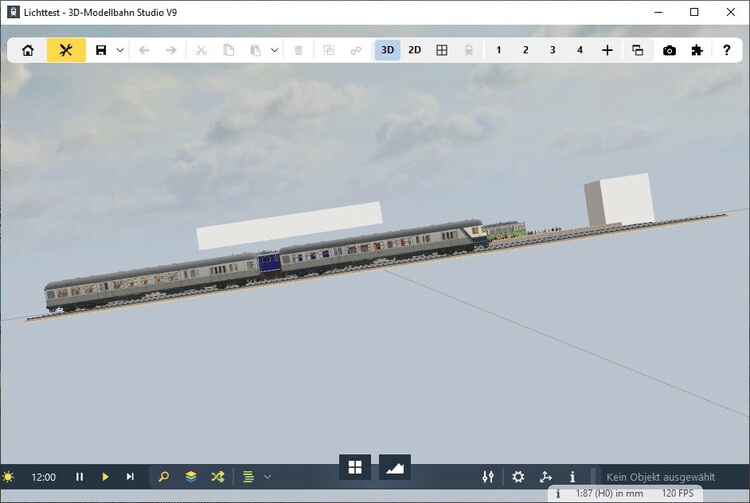Select the white cube object
Screen dimensions: 750x503
619,200
